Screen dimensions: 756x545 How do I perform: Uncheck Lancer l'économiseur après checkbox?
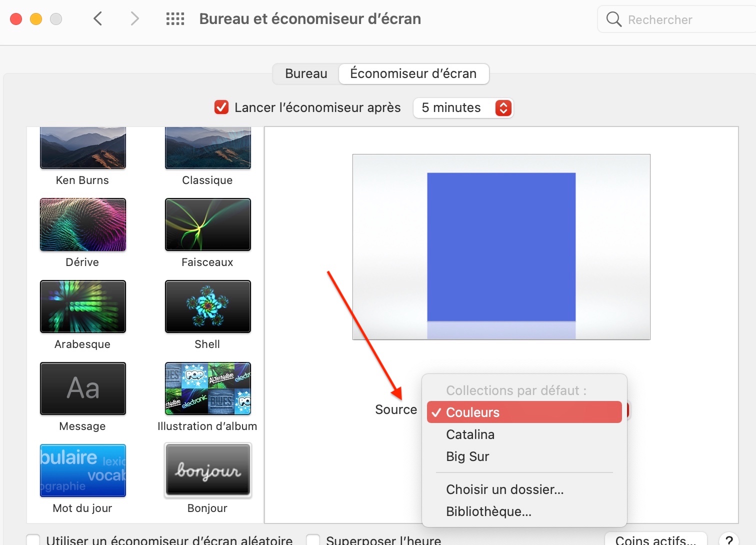[221, 107]
